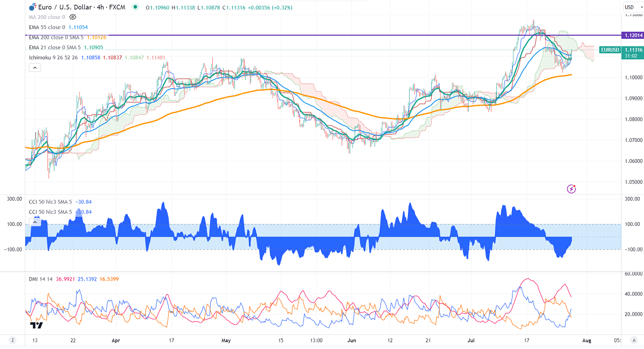The height and width of the screenshot is (349, 644).
Task: Click the TradingView logo
Action: [x=36, y=326]
